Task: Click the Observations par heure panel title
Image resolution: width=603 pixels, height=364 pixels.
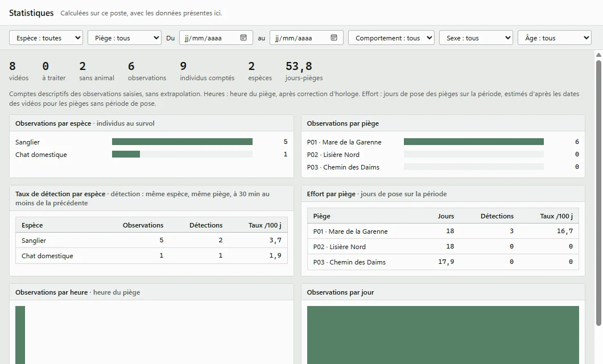Action: [x=78, y=292]
